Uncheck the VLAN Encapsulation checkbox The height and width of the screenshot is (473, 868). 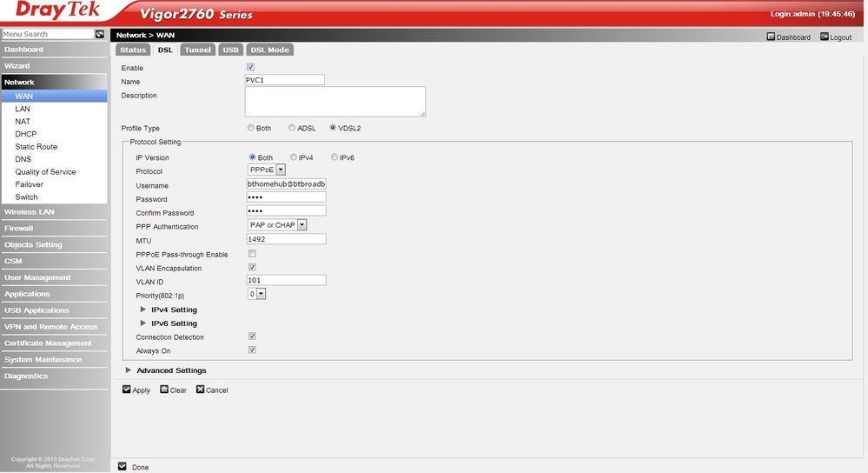click(252, 268)
